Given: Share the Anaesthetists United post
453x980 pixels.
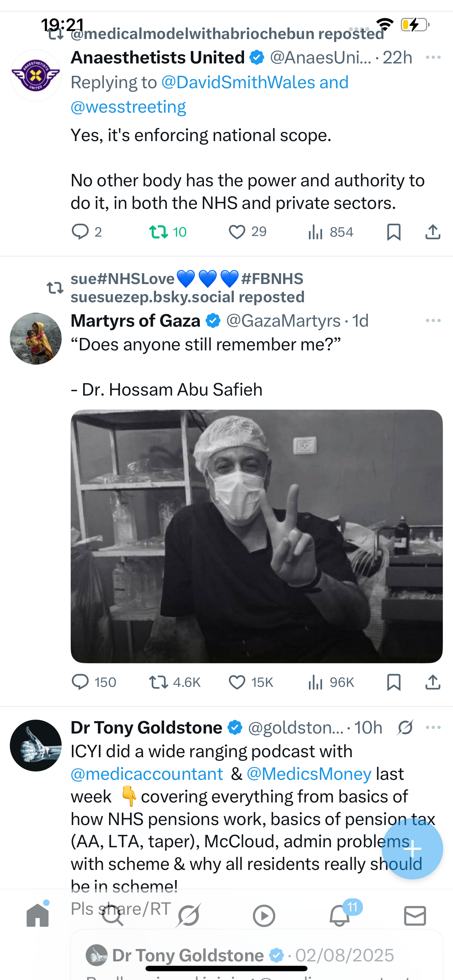Looking at the screenshot, I should (433, 232).
